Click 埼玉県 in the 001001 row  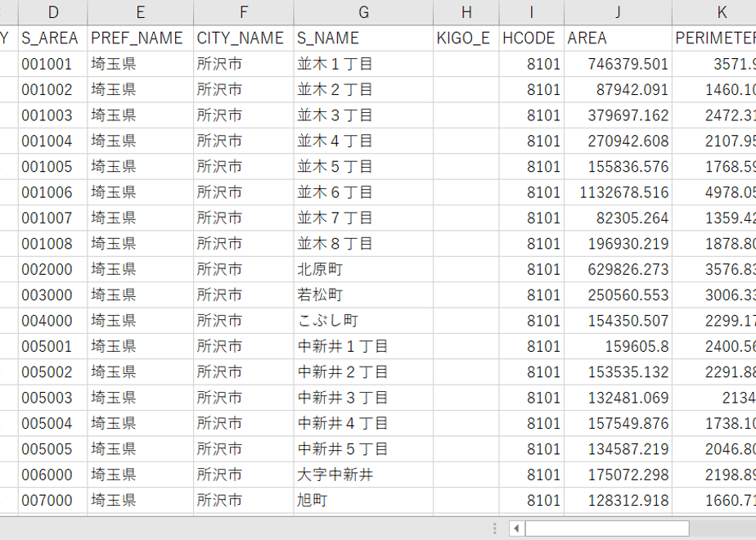[140, 64]
